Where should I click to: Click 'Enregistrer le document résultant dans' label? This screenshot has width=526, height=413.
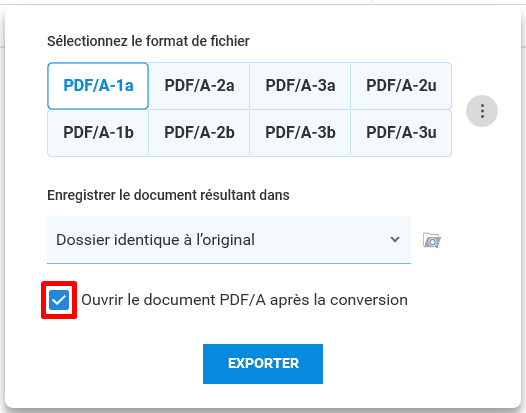168,195
